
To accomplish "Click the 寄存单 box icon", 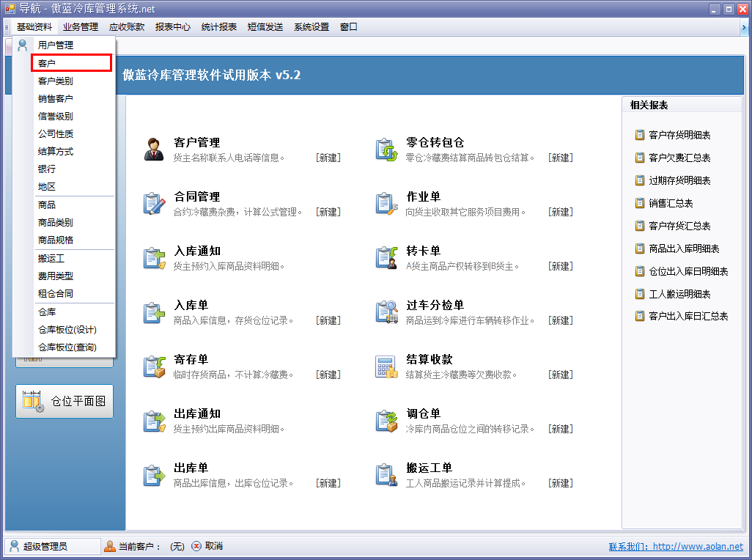I will pyautogui.click(x=154, y=366).
